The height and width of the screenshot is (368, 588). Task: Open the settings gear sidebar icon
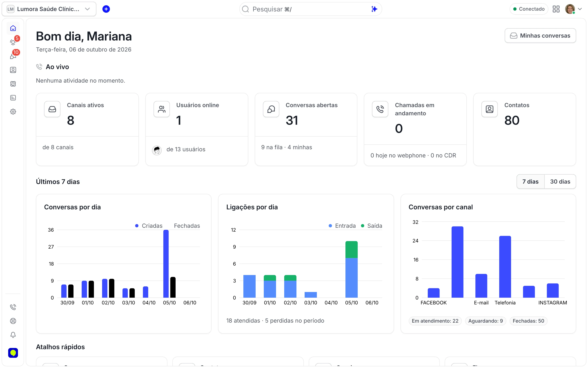(13, 112)
